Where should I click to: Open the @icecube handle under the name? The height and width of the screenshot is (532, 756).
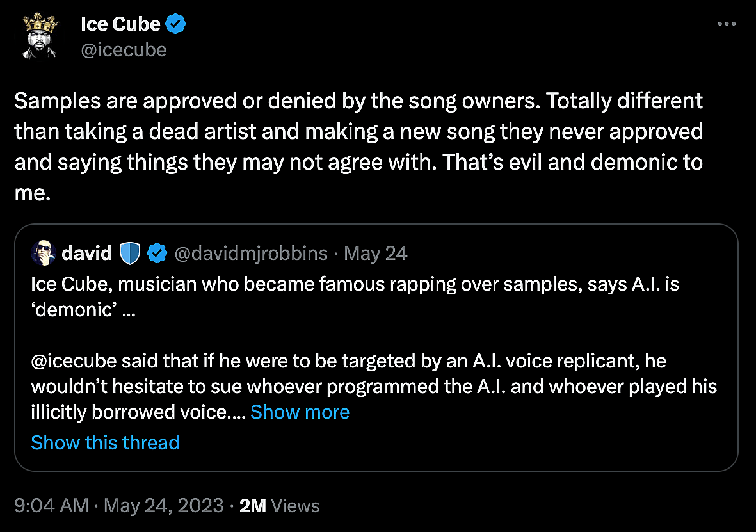(x=124, y=50)
